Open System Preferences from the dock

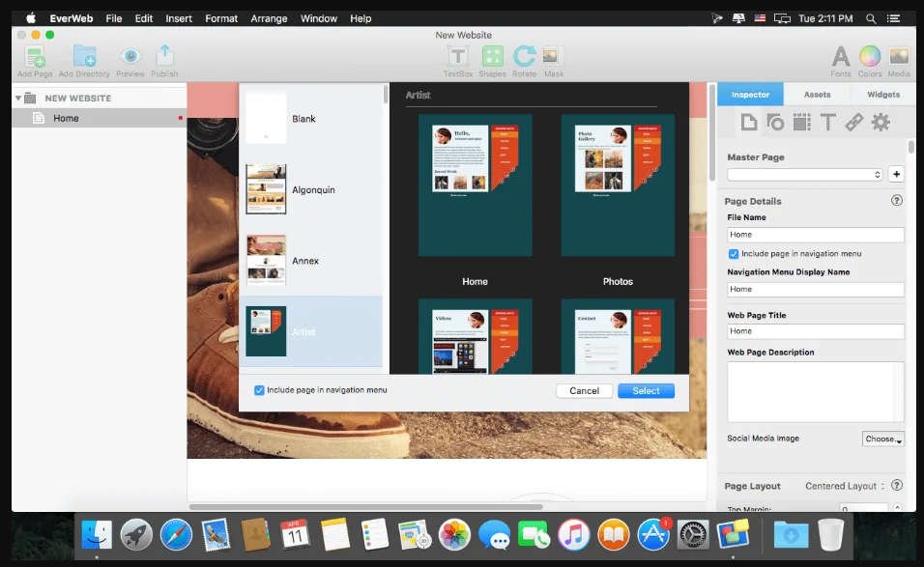coord(692,534)
